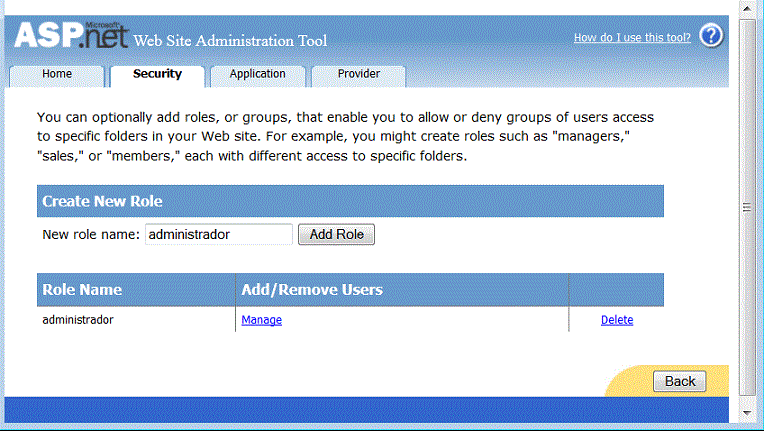Open the ASP.net logo in header
Screen dimensions: 764x431
(x=71, y=35)
